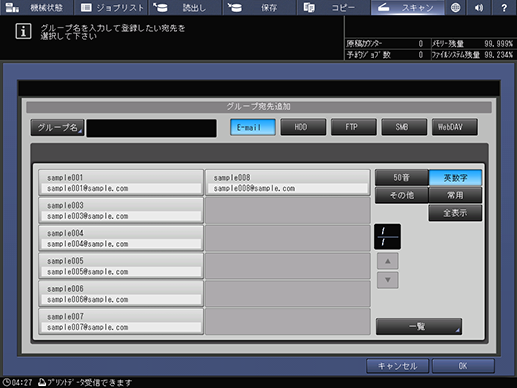Select the sample003 address entry
Screen dimensions: 517x388
[x=121, y=210]
